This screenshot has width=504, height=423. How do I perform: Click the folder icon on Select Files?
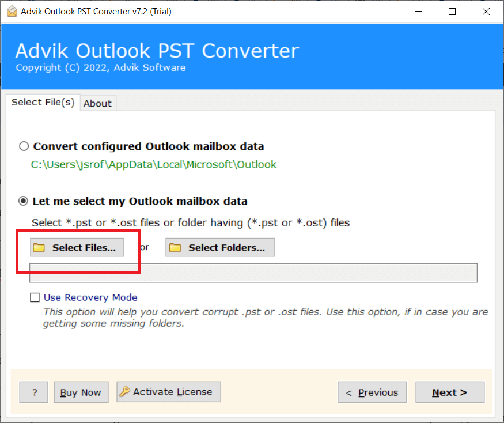coord(39,248)
